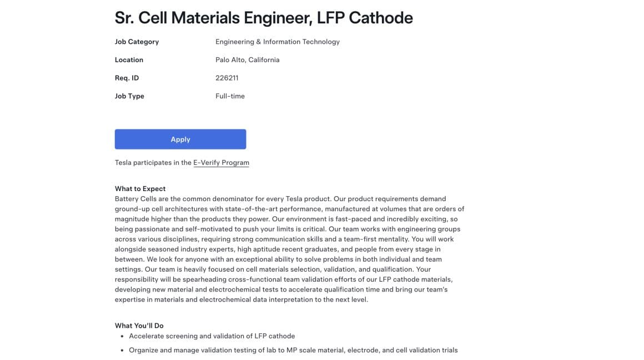Screen dimensions: 644x360
Task: Select the Tesla participates in E-Verify sentence
Action: 182,162
